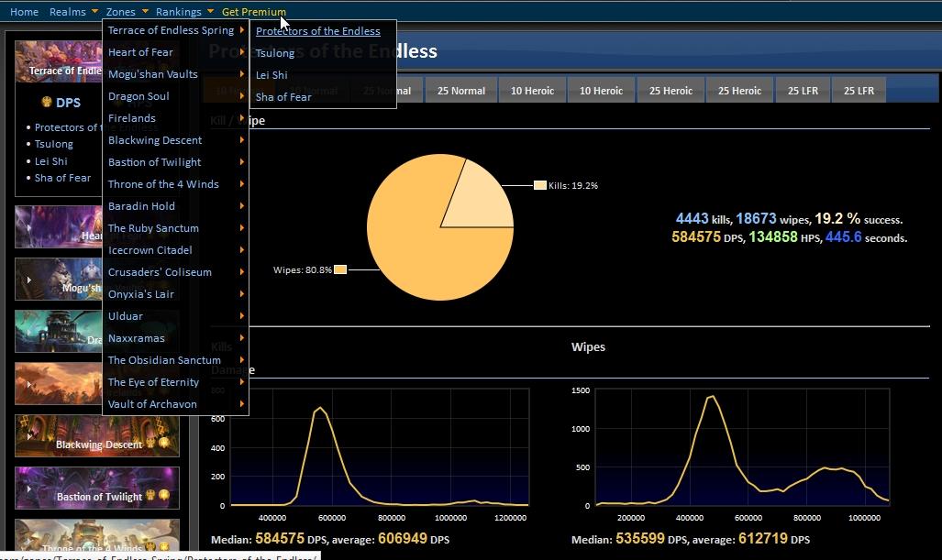The image size is (942, 560).
Task: Click the Throne of the 4 Winds banner
Action: point(96,535)
